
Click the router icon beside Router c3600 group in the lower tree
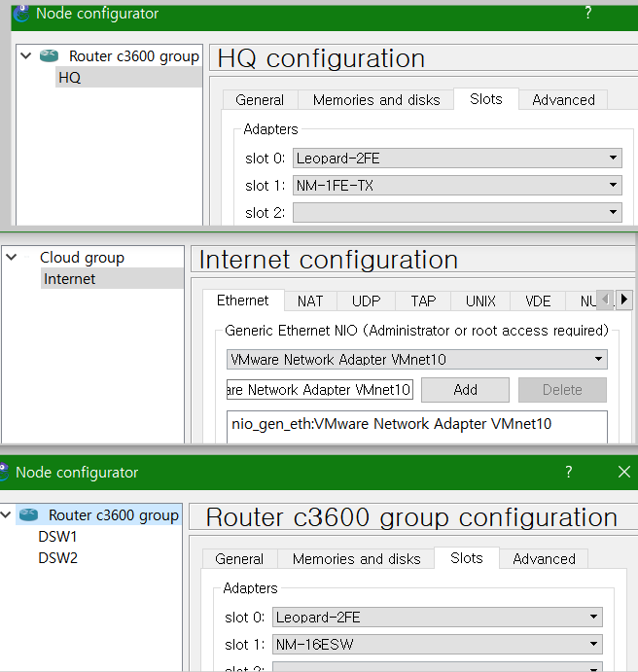pos(29,514)
